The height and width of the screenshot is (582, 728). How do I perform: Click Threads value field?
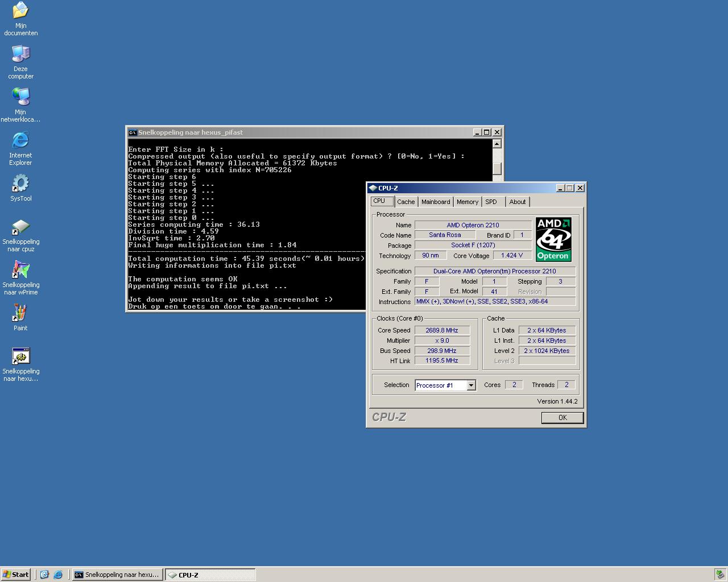click(x=566, y=385)
